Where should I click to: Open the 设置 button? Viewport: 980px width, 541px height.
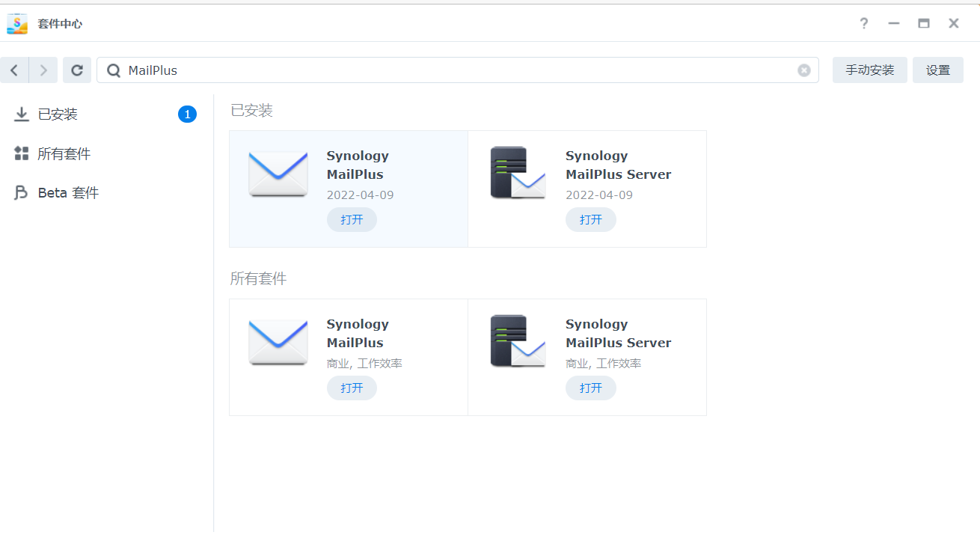pos(938,70)
